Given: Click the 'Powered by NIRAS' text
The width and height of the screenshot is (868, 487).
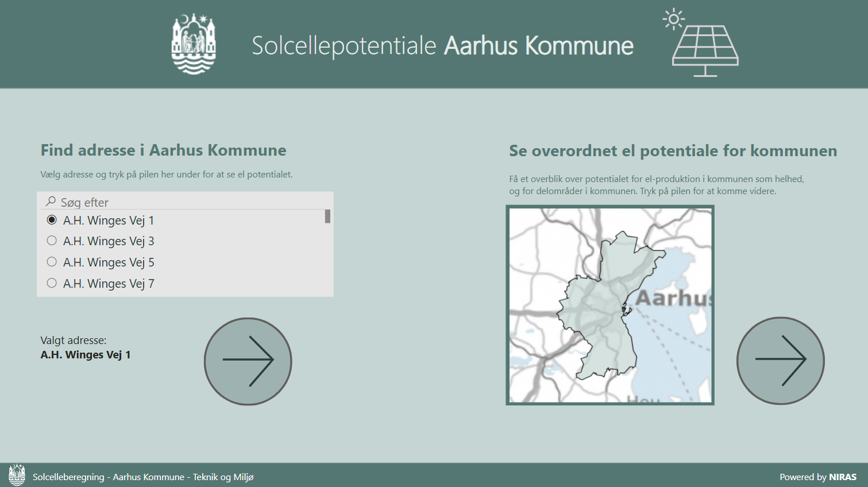Looking at the screenshot, I should tap(817, 477).
